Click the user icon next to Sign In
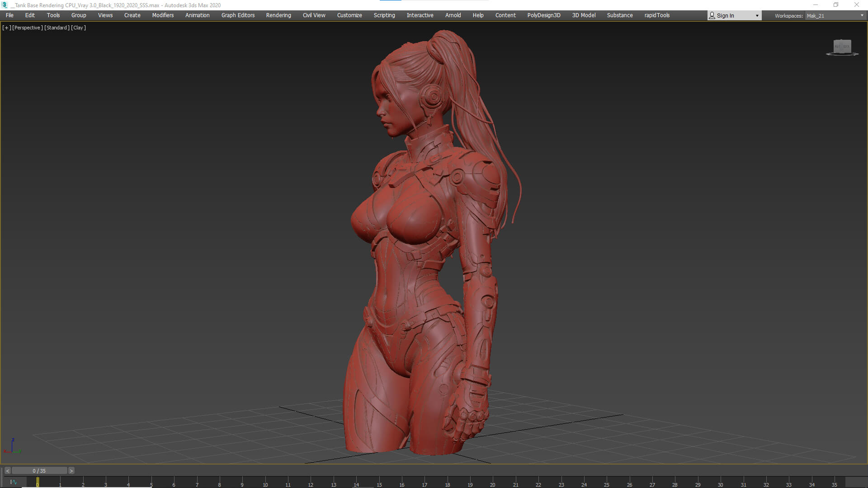Viewport: 868px width, 488px height. [712, 16]
